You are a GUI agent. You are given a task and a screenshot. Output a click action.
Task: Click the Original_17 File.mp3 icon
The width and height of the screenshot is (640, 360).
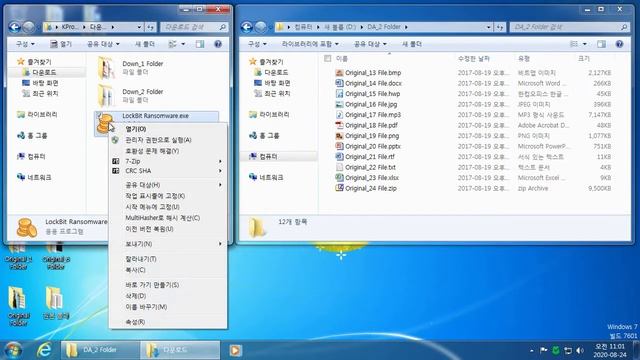click(339, 115)
